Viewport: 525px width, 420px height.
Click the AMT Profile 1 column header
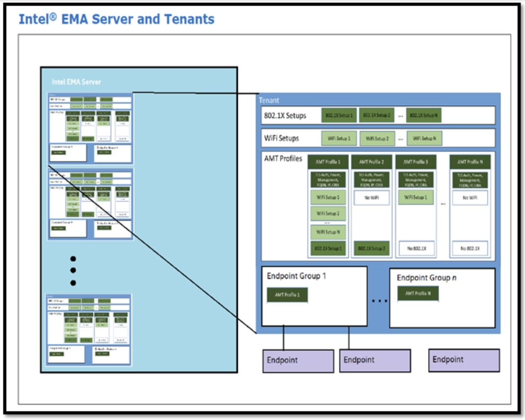click(x=328, y=162)
